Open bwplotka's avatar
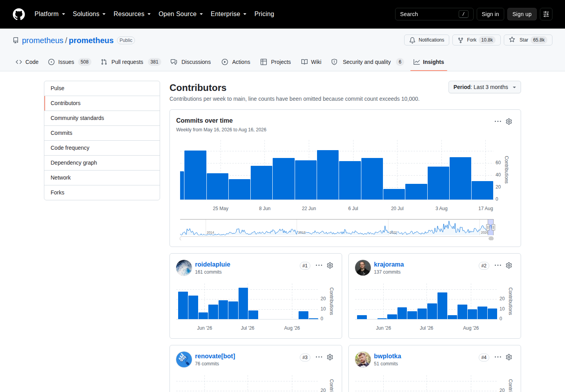The width and height of the screenshot is (565, 392). tap(363, 359)
